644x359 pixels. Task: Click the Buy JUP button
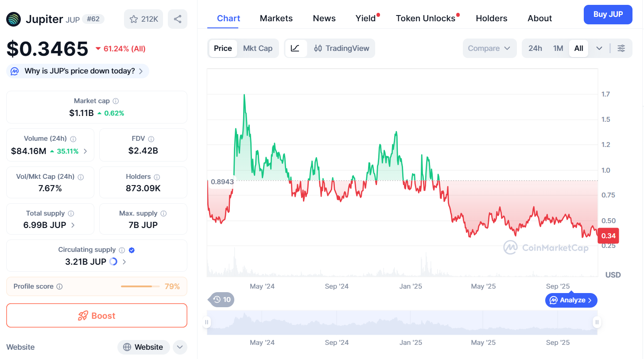[608, 14]
